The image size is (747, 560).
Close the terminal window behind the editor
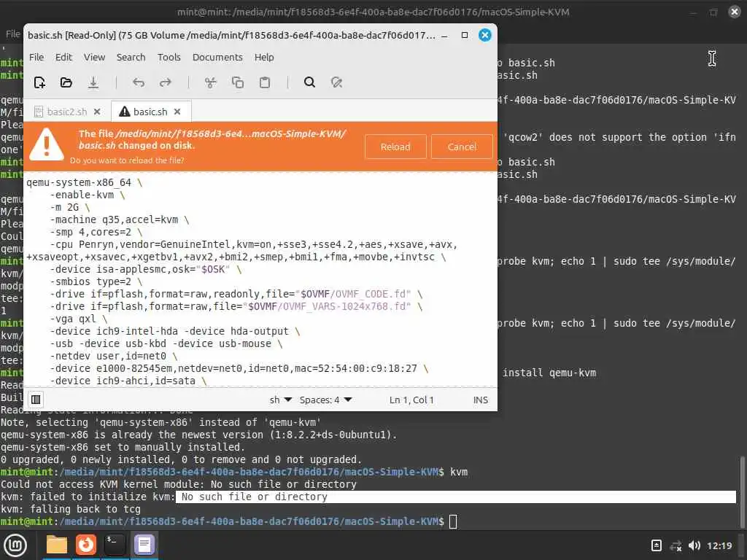click(735, 12)
